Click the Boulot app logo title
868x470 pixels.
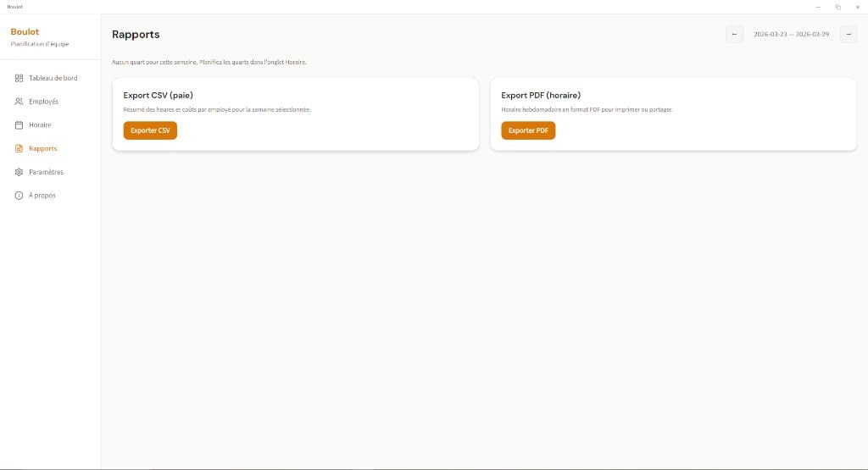tap(25, 32)
